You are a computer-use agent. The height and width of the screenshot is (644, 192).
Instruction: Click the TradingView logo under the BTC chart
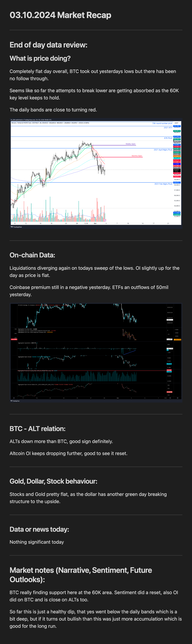[x=16, y=227]
